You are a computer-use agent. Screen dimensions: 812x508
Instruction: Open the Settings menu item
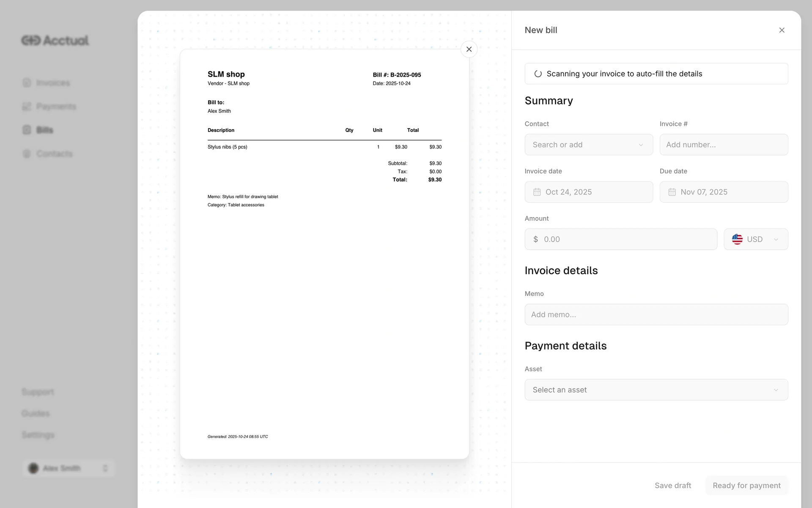coord(38,435)
